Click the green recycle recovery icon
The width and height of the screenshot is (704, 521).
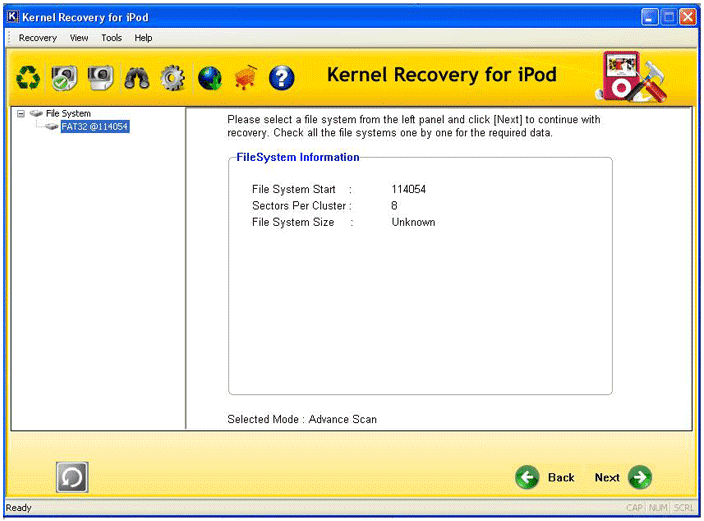[28, 78]
